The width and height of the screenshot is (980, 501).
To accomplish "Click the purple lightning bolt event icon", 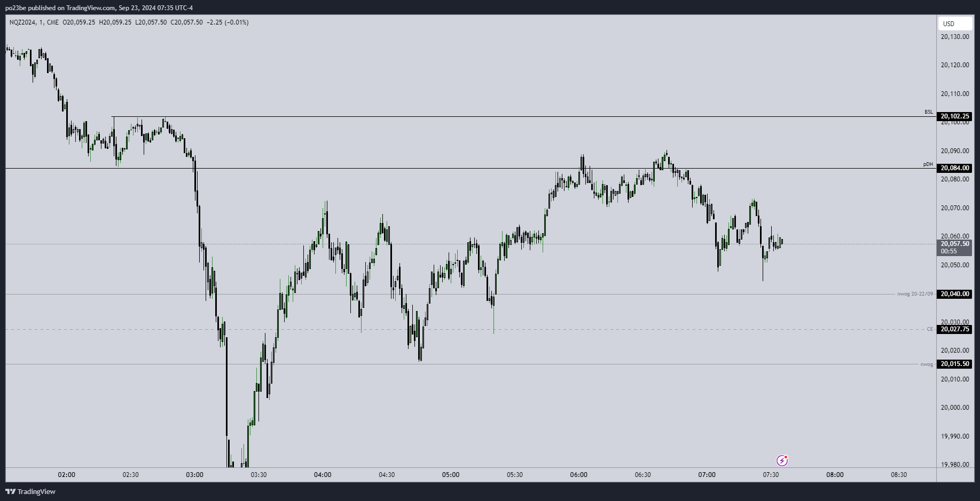I will [782, 460].
